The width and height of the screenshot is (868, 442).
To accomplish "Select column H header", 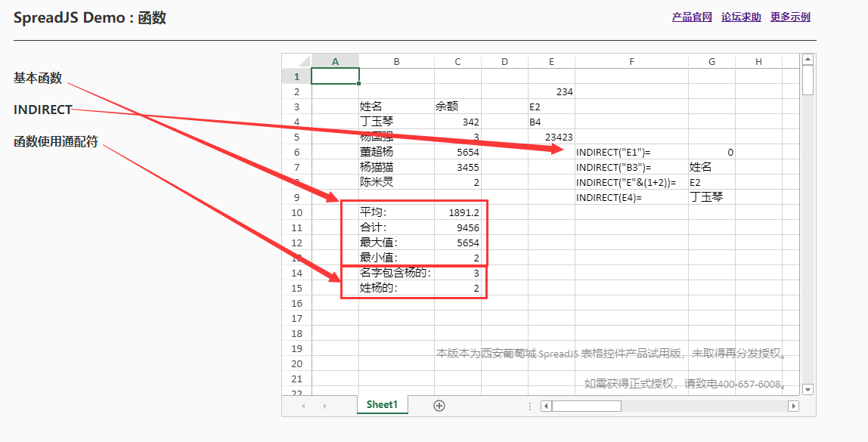I will (x=758, y=61).
